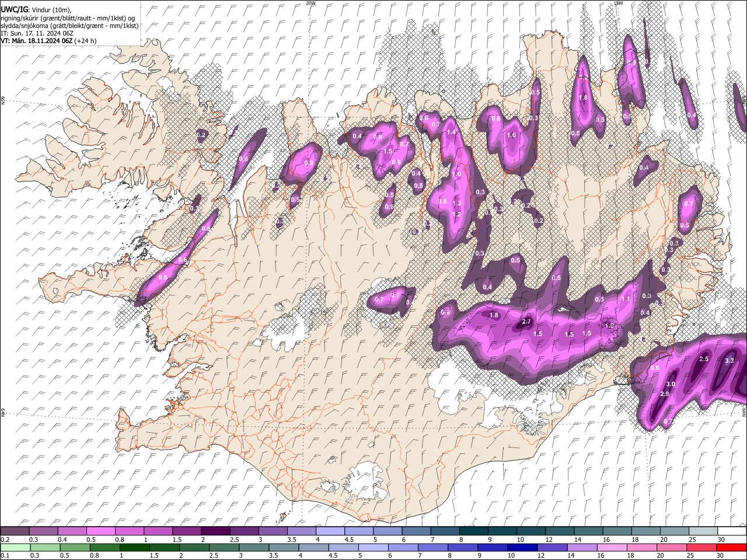
Task: Select the red 25 swatch in lower legend row
Action: 702,548
